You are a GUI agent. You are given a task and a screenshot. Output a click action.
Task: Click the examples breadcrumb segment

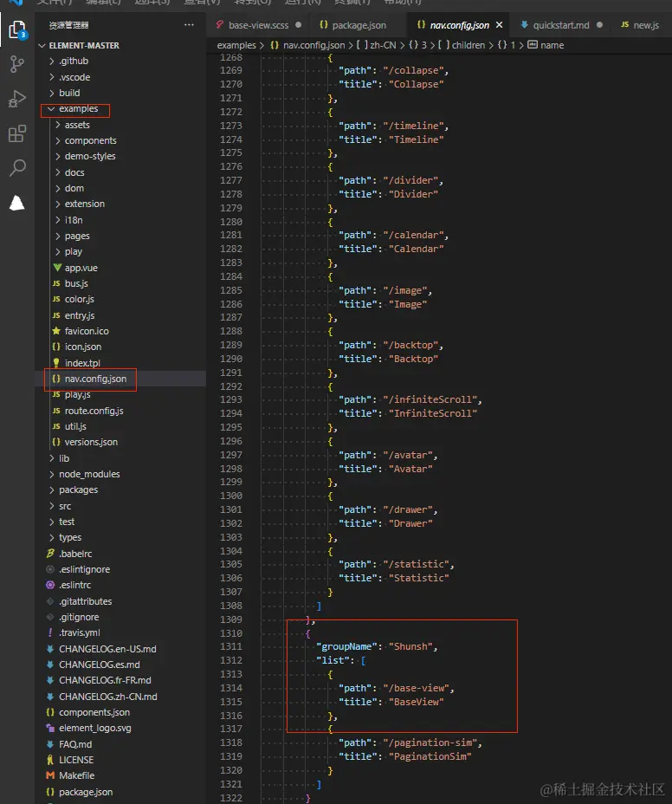pos(236,45)
